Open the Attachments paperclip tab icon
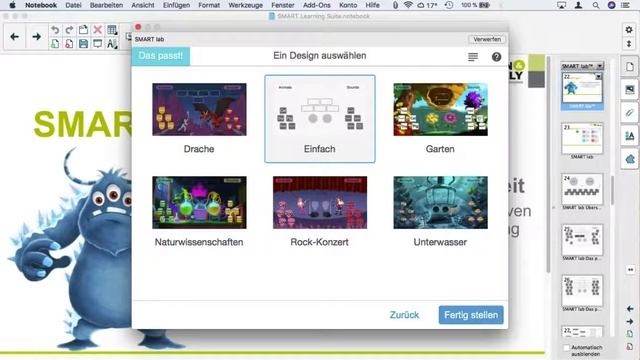 [x=629, y=112]
